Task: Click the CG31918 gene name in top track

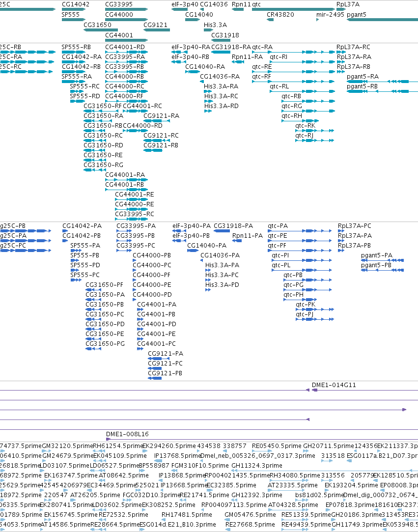Action: [225, 35]
